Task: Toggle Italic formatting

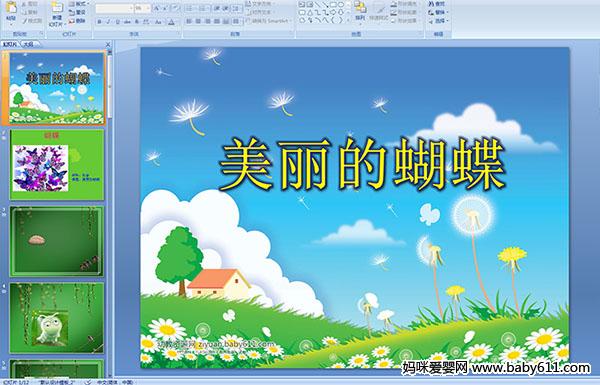Action: [108, 22]
